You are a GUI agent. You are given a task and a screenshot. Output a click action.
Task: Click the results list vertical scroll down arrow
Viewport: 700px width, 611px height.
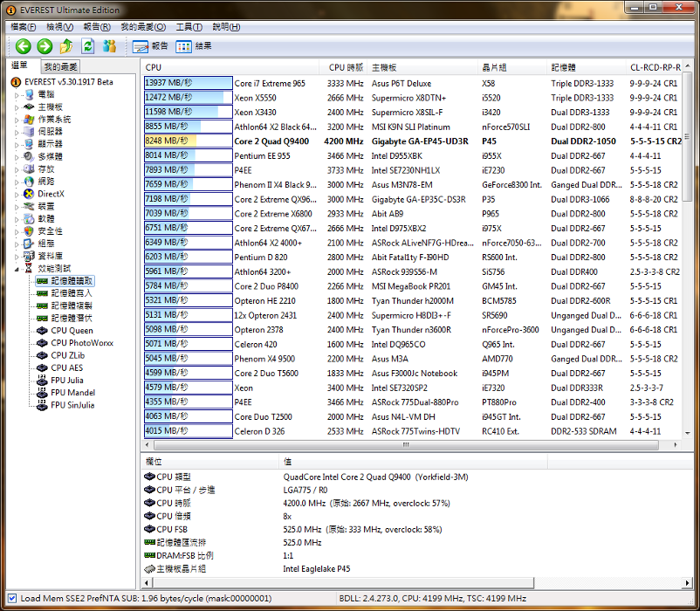[x=688, y=433]
